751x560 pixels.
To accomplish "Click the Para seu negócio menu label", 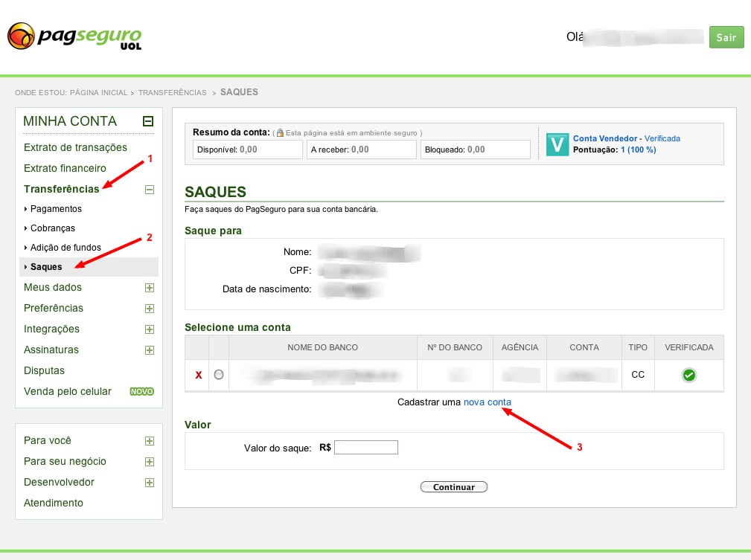I will [x=65, y=461].
